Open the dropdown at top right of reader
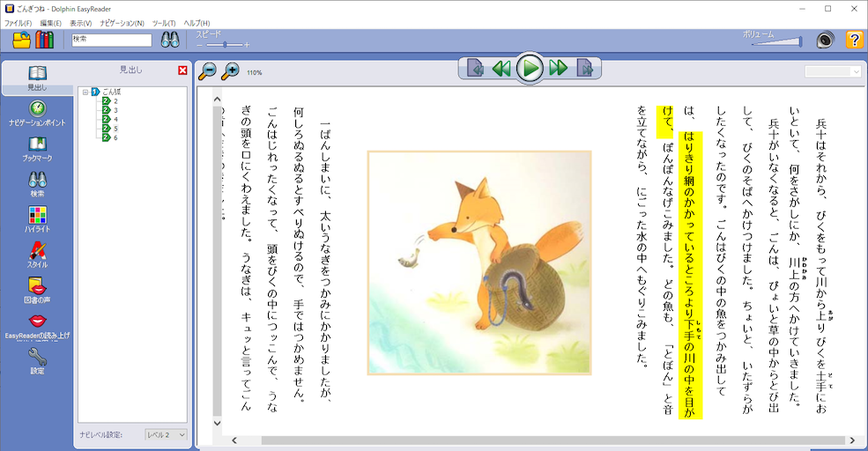 (x=833, y=71)
